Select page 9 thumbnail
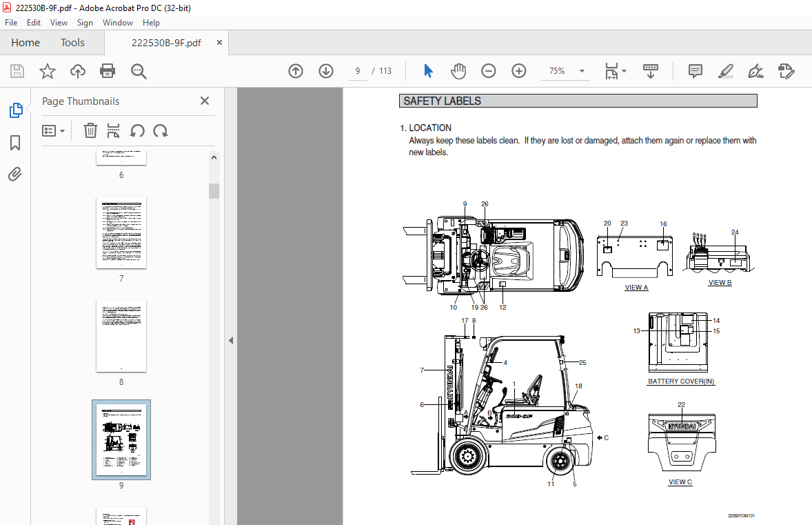 (121, 439)
